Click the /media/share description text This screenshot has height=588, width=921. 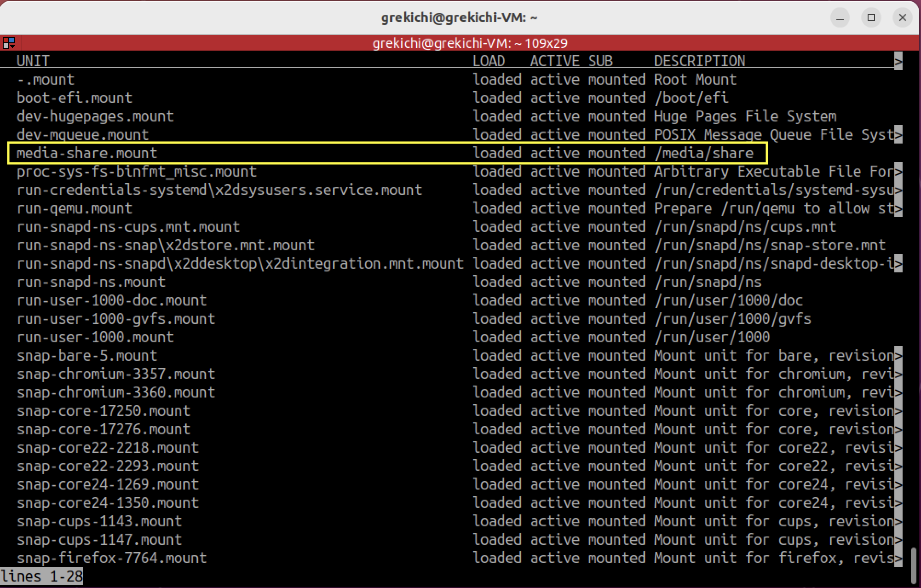[x=704, y=153]
